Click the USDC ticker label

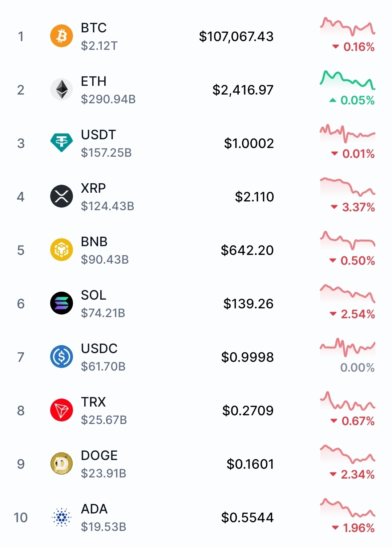[99, 348]
